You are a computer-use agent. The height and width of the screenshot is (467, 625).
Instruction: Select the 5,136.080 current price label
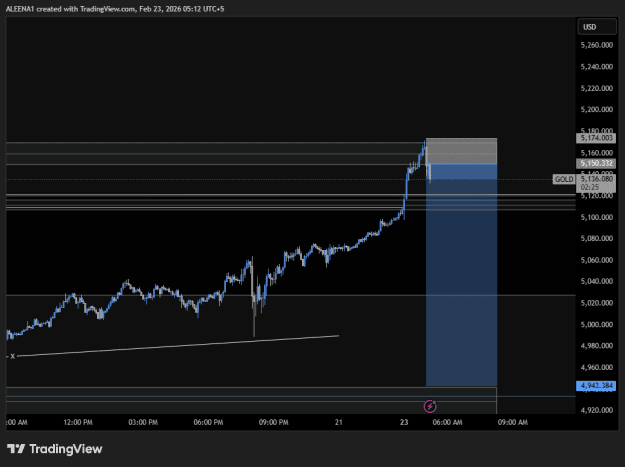pyautogui.click(x=596, y=179)
